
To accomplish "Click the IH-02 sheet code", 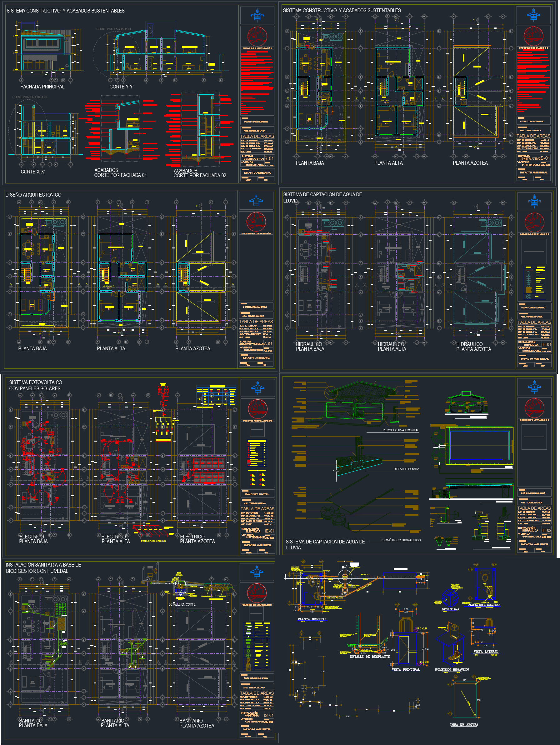I will click(x=546, y=530).
